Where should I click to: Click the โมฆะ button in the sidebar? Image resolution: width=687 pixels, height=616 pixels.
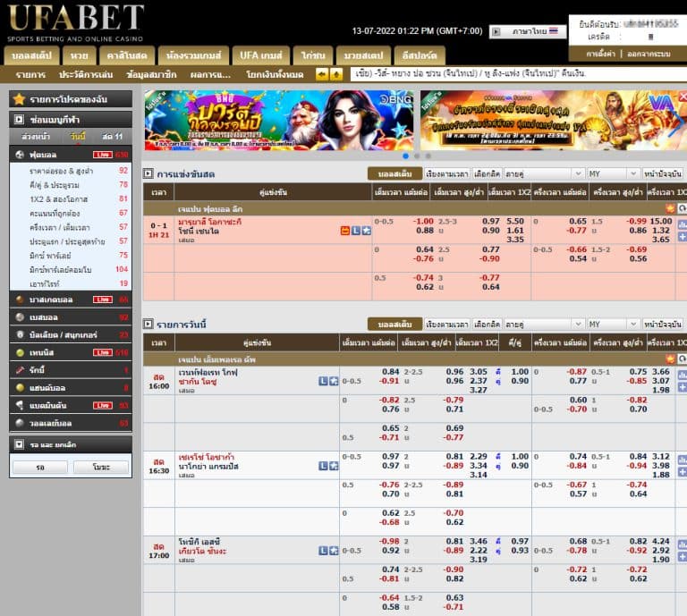click(100, 467)
